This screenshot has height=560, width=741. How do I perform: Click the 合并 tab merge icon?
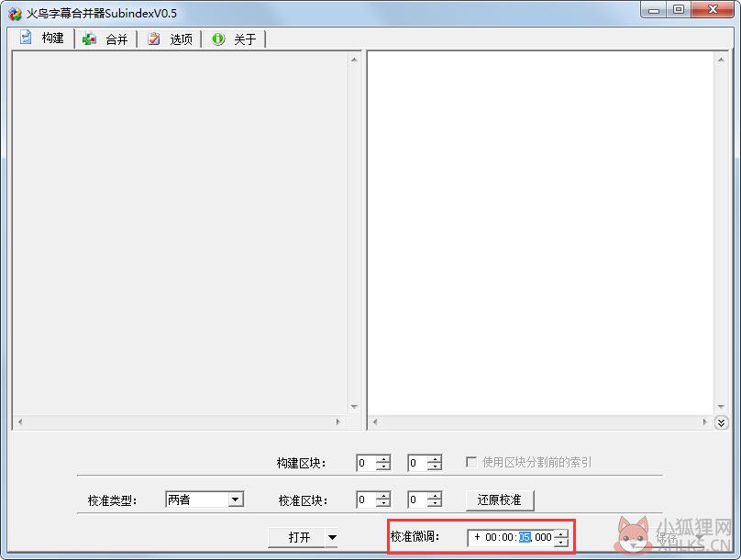pos(89,39)
